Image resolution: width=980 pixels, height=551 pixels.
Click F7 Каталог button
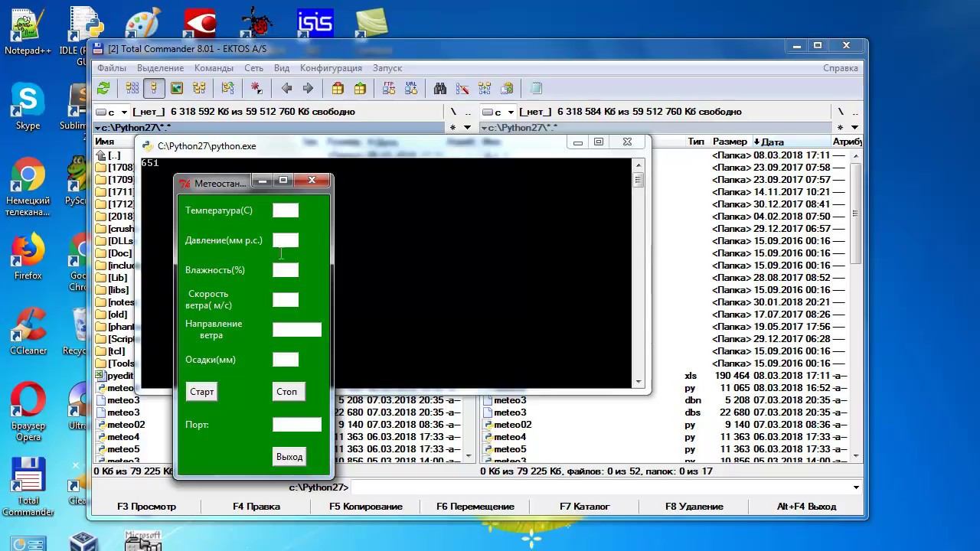[584, 507]
